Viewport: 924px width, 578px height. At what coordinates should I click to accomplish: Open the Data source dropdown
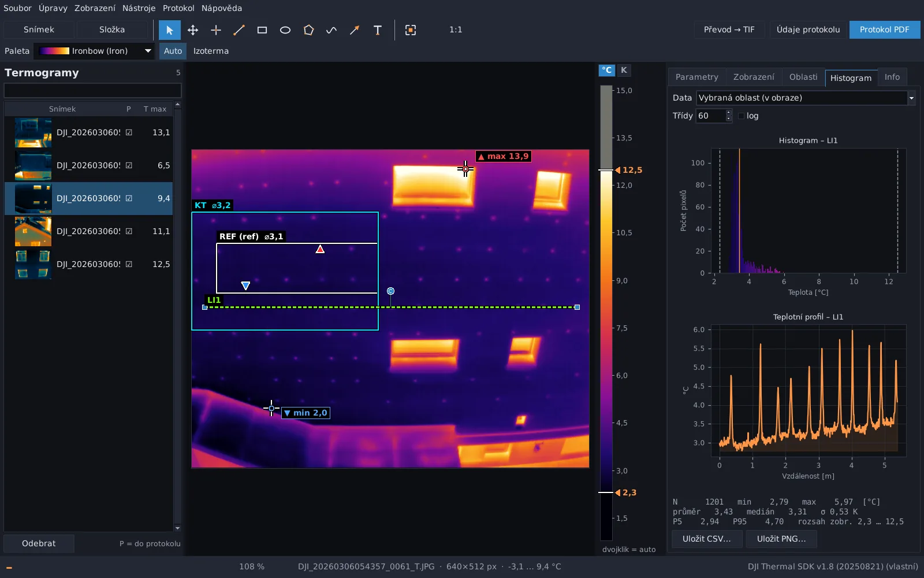[806, 98]
